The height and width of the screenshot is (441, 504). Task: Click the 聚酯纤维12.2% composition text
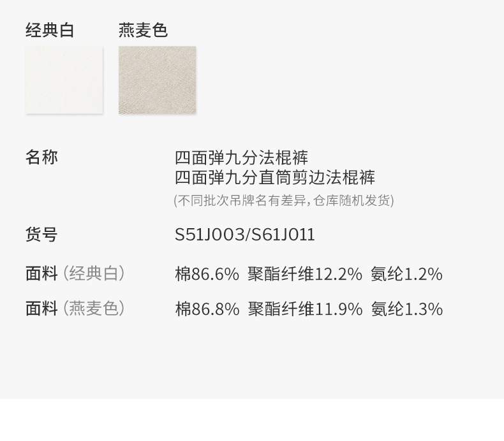pyautogui.click(x=305, y=274)
